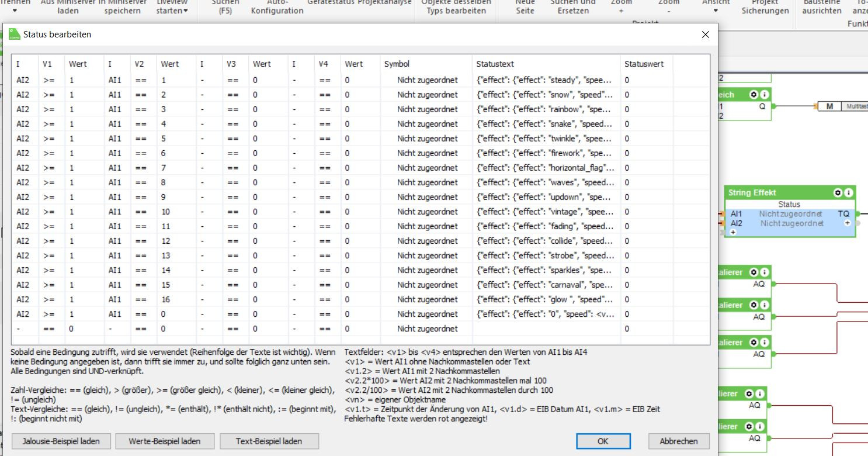Click Statuswert cell in the "carnaval" row
This screenshot has width=868, height=456.
647,285
